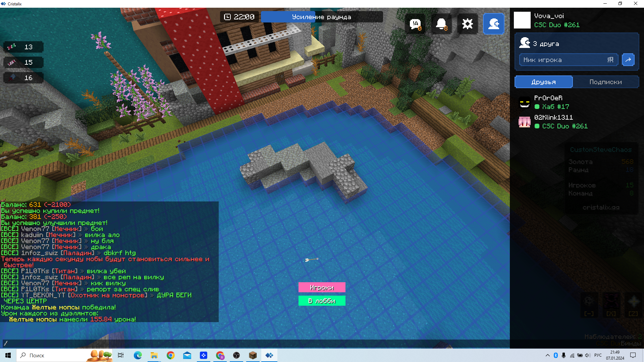The image size is (644, 362).
Task: Click chat line "Команда Желтые мопсы победила!"
Action: pos(58,307)
